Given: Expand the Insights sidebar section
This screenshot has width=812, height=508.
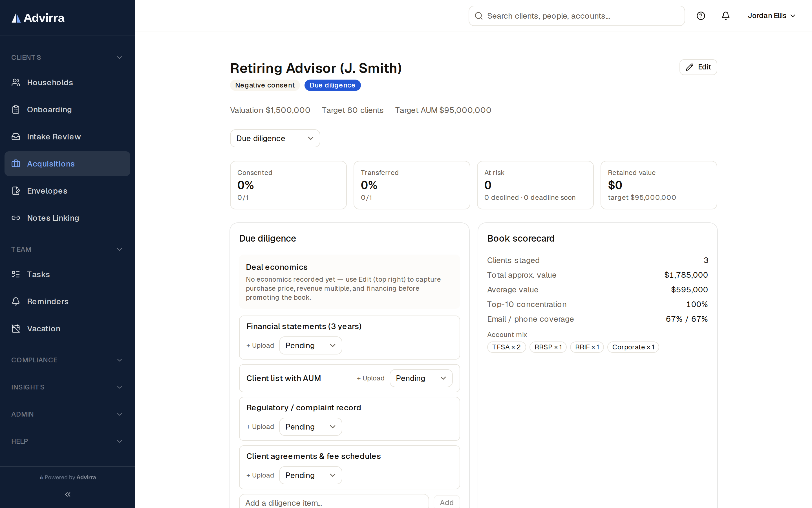Looking at the screenshot, I should pyautogui.click(x=67, y=387).
